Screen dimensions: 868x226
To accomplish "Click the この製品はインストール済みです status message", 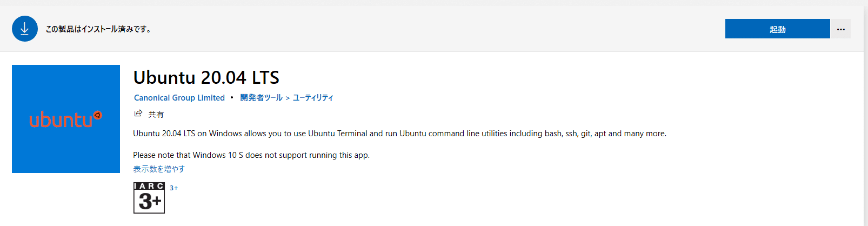I will [98, 29].
